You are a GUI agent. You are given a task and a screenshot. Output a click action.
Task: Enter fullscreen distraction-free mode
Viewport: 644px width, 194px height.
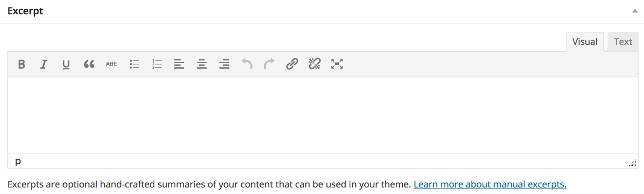[337, 64]
